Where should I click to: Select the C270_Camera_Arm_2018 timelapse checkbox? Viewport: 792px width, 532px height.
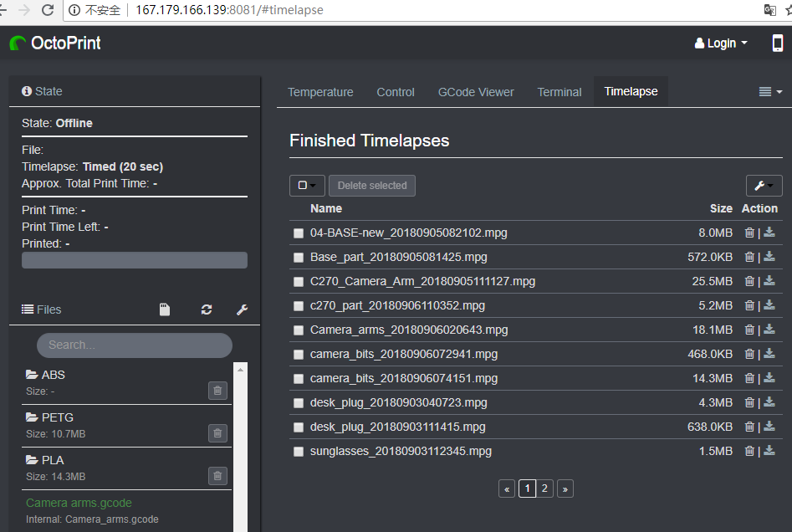299,281
